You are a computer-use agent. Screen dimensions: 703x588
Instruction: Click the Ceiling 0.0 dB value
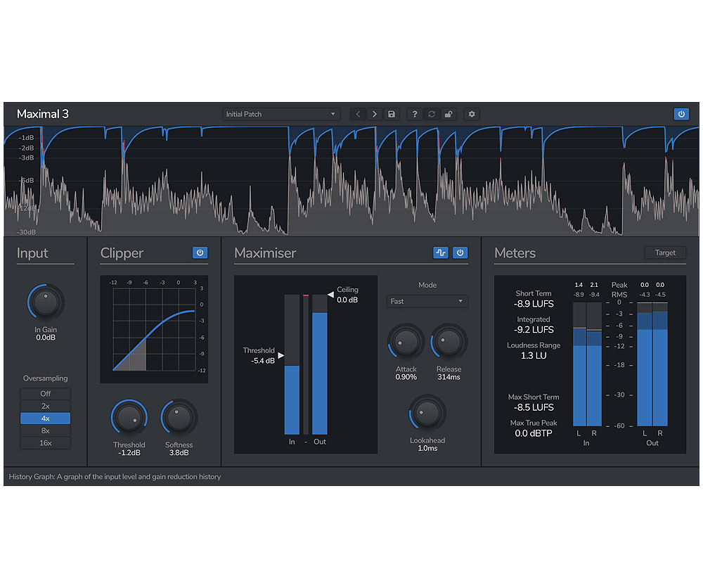[347, 300]
